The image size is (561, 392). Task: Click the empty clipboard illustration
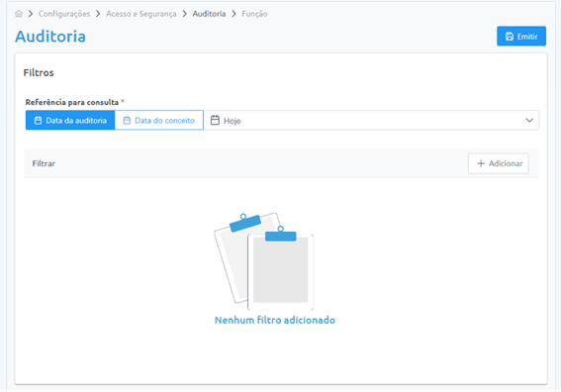[264, 261]
